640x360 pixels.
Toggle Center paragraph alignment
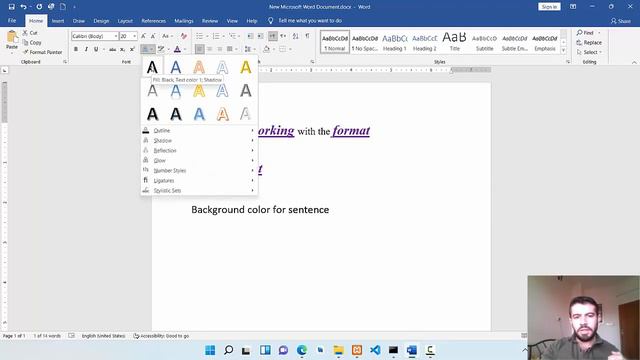coord(209,49)
